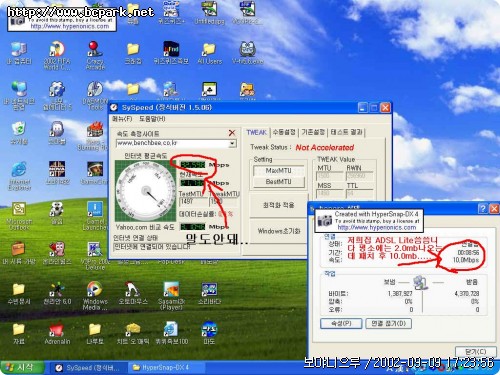Image resolution: width=500 pixels, height=375 pixels.
Task: Launch Internet Explorer from the desktop
Action: click(19, 176)
